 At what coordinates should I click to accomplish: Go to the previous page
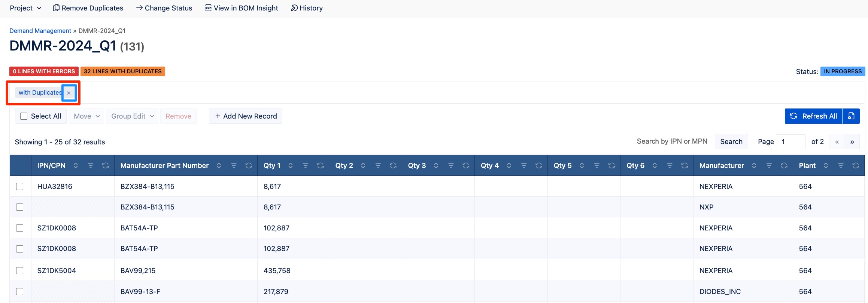tap(837, 142)
